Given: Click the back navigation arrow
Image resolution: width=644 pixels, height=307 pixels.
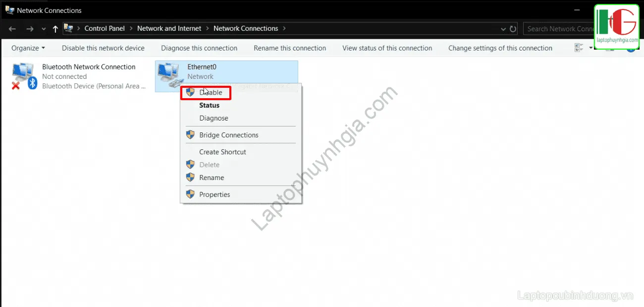Looking at the screenshot, I should tap(12, 28).
